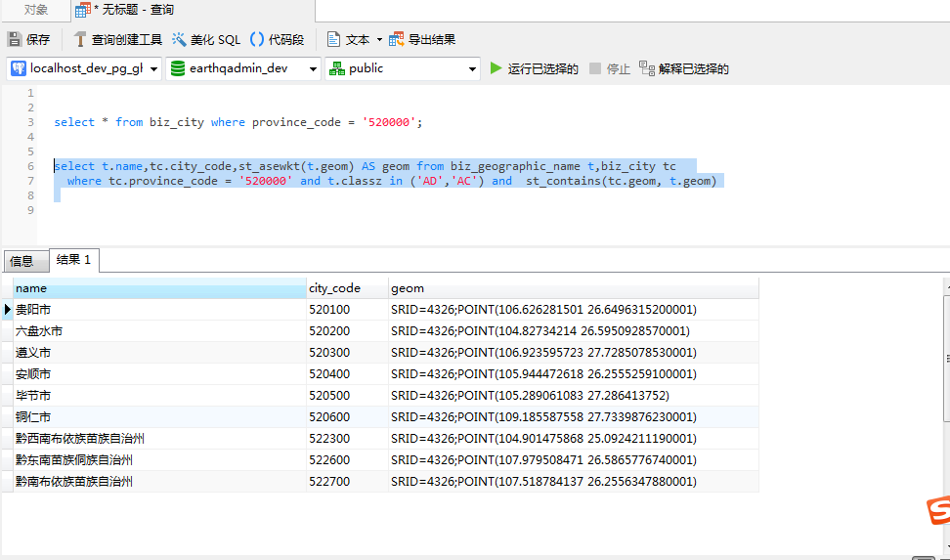This screenshot has width=950, height=560.
Task: Beautify SQL with 美化 SQL button
Action: 206,40
